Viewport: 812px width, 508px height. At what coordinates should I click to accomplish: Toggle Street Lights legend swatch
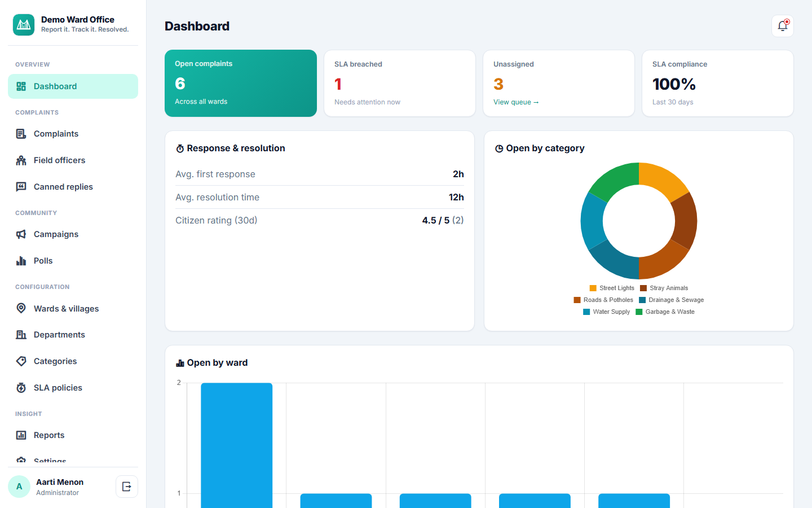pyautogui.click(x=593, y=288)
